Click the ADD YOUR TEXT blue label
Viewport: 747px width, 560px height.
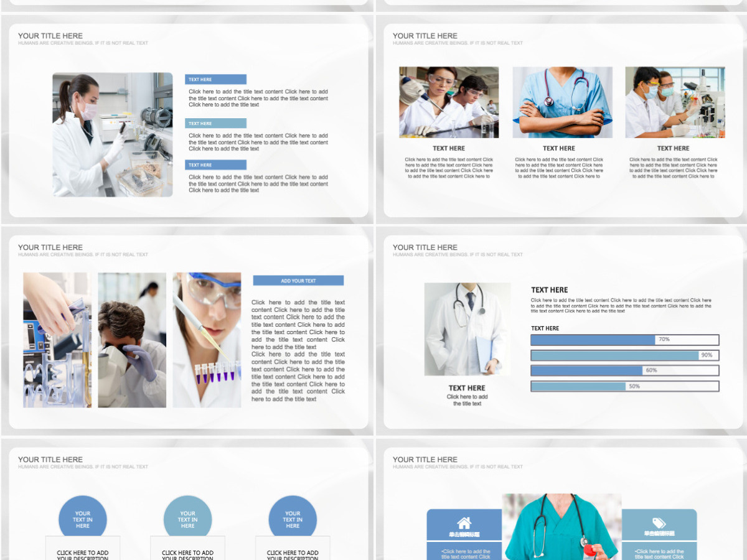pos(298,281)
